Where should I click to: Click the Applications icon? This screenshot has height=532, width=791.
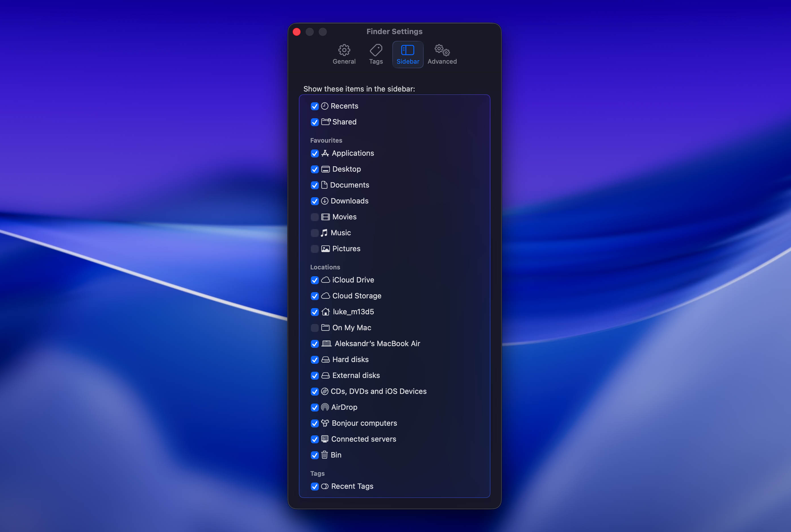point(325,153)
